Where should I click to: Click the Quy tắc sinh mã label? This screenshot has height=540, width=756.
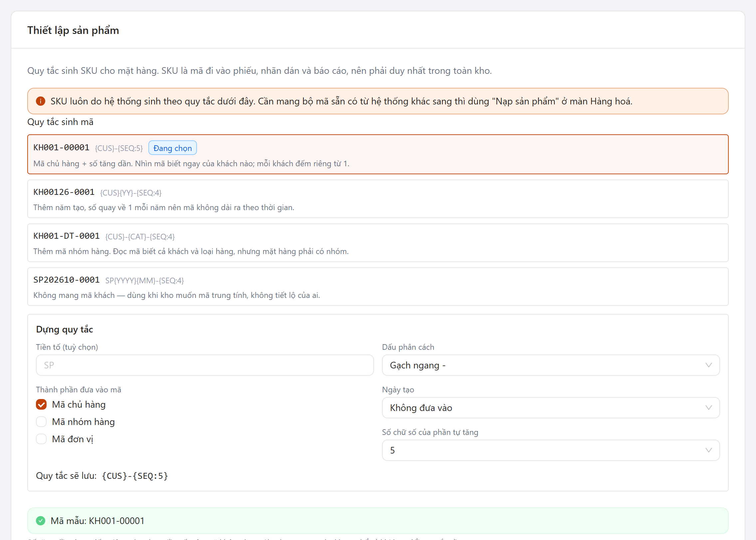pyautogui.click(x=60, y=122)
